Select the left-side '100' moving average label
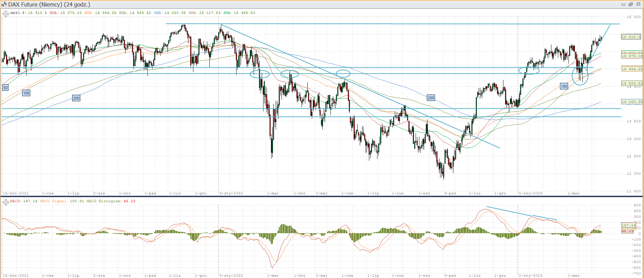Screen dimensions: 644x278 point(26,93)
